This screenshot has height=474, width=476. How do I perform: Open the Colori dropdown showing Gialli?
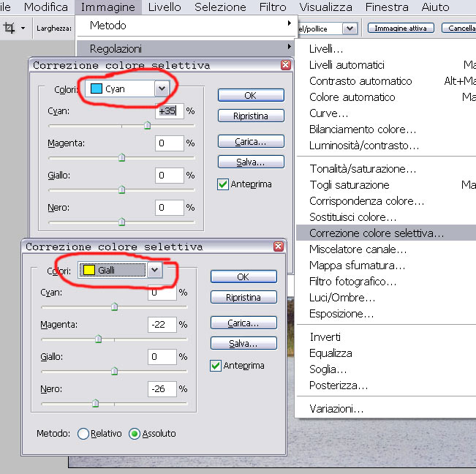tap(154, 271)
